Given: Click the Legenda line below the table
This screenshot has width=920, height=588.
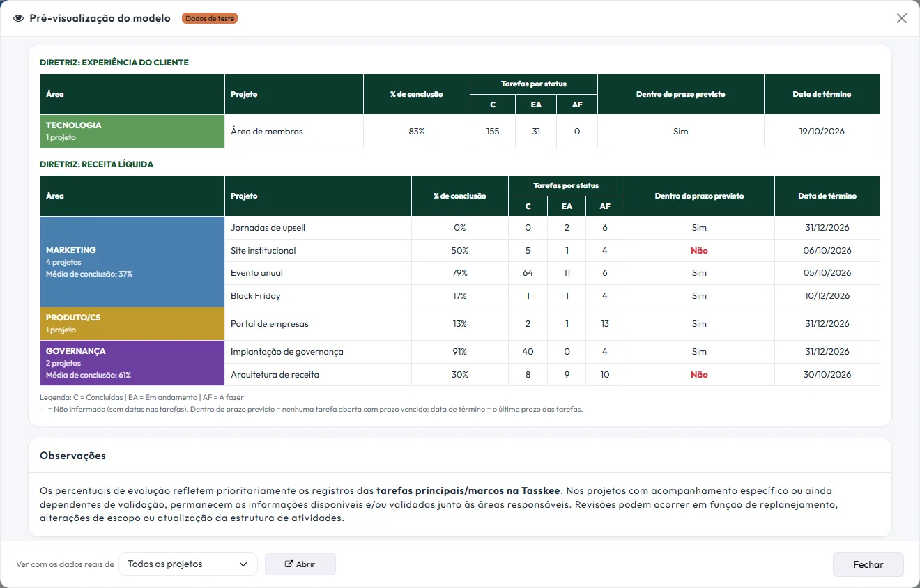Looking at the screenshot, I should point(141,397).
